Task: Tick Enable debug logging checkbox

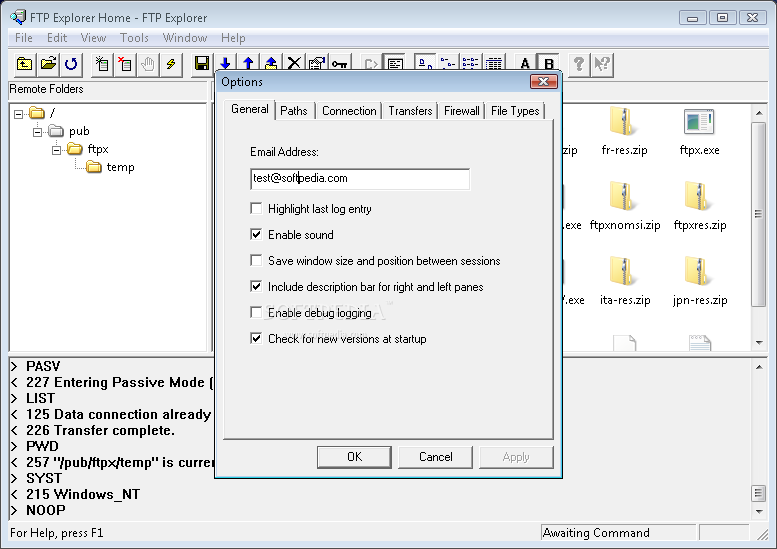Action: [x=256, y=313]
